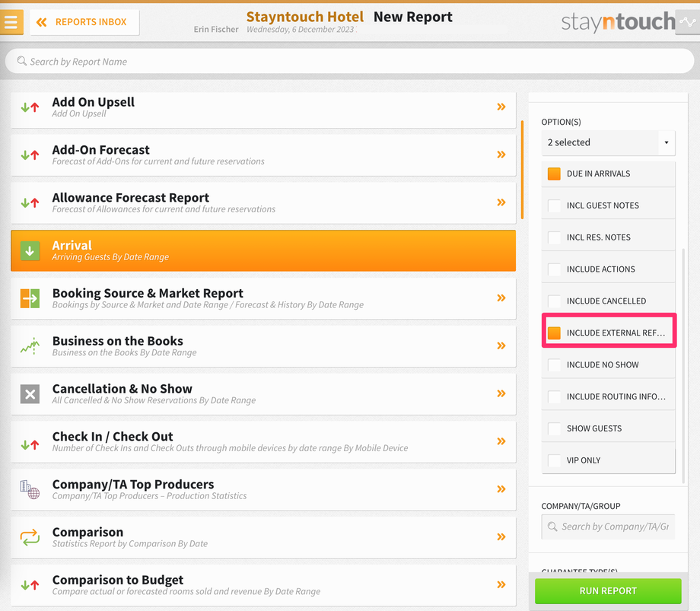Screen dimensions: 700x611
Task: Click the magnifier in Company/TA/Group search
Action: click(552, 527)
